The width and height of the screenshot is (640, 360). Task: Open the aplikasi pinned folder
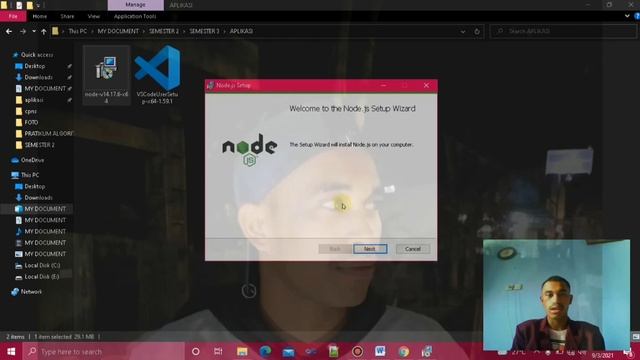[x=34, y=100]
